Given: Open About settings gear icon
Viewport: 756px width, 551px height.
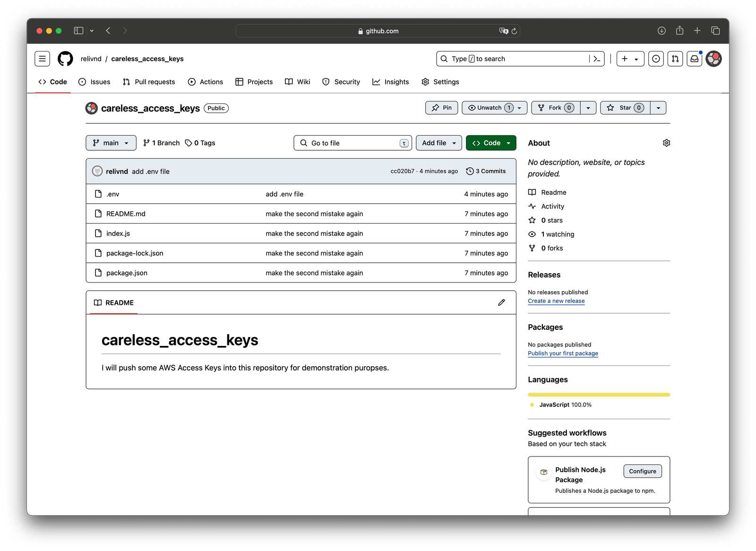Looking at the screenshot, I should click(666, 143).
